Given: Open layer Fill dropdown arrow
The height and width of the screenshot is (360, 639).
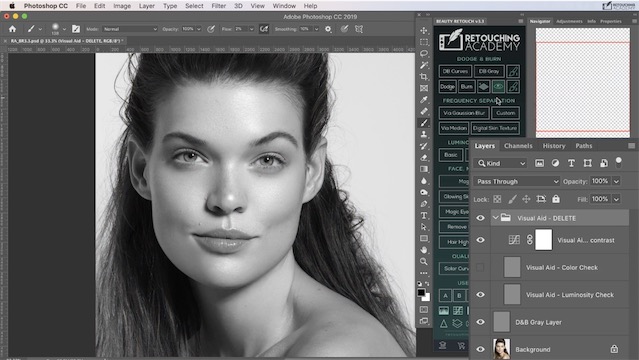Looking at the screenshot, I should (x=616, y=199).
